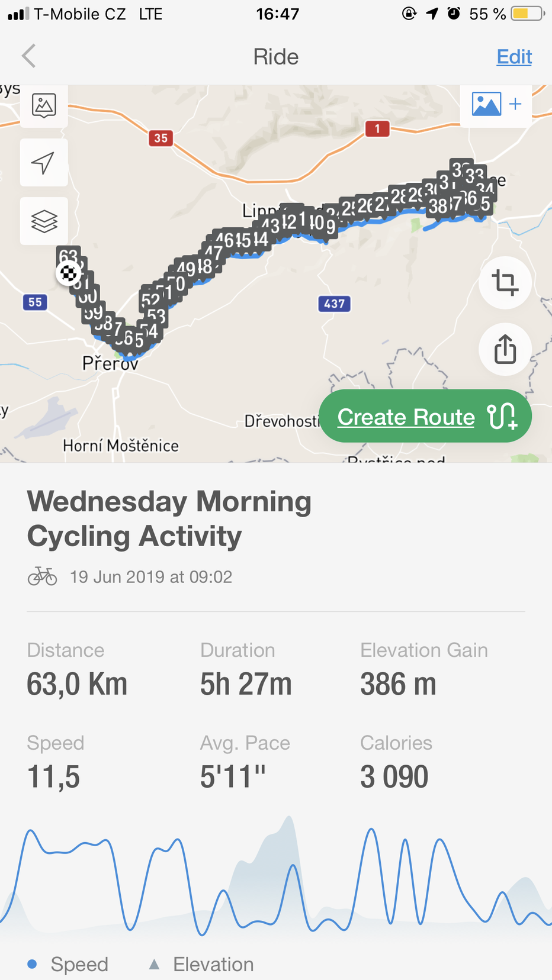Tap the Wednesday Morning Cycling Activity title
The image size is (552, 980).
(169, 518)
